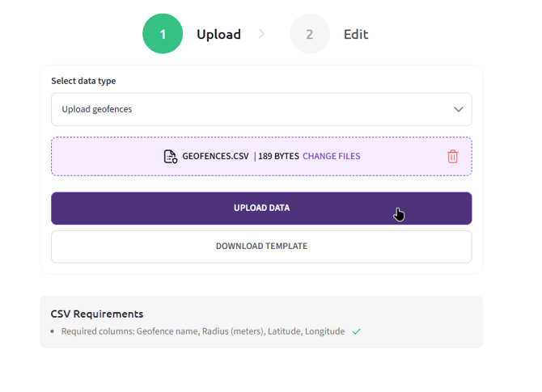Click the GEOFENCES.CSV file icon
542x392 pixels.
pyautogui.click(x=170, y=157)
